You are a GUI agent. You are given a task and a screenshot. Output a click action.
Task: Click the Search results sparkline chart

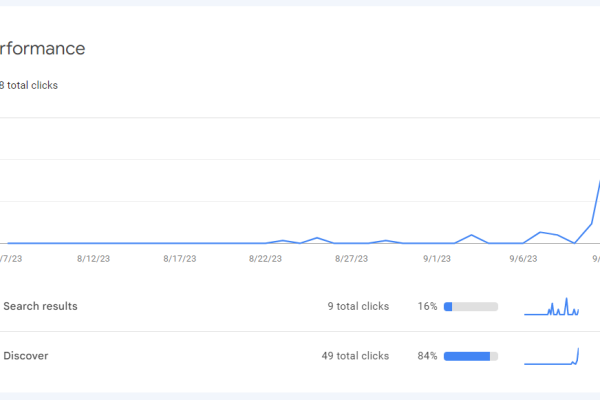click(552, 306)
